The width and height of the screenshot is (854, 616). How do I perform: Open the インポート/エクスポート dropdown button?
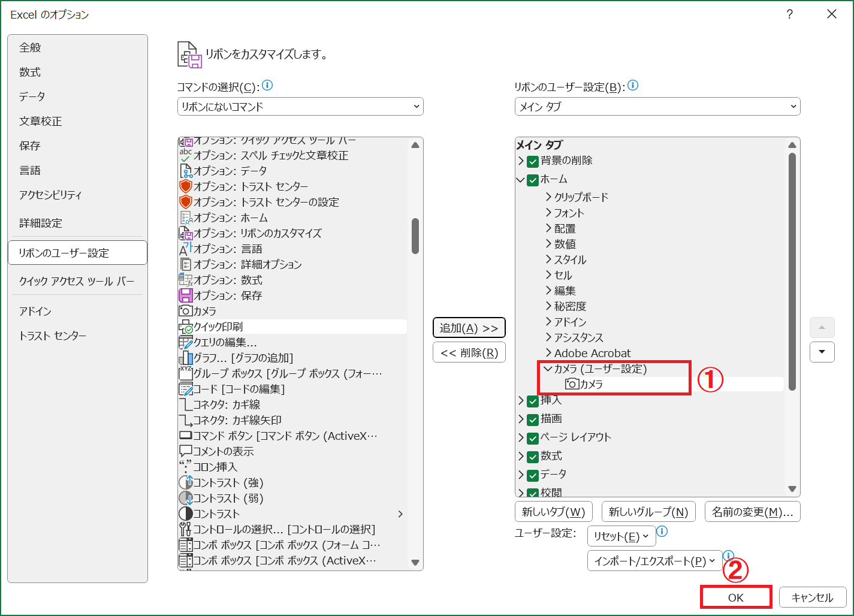(x=654, y=561)
